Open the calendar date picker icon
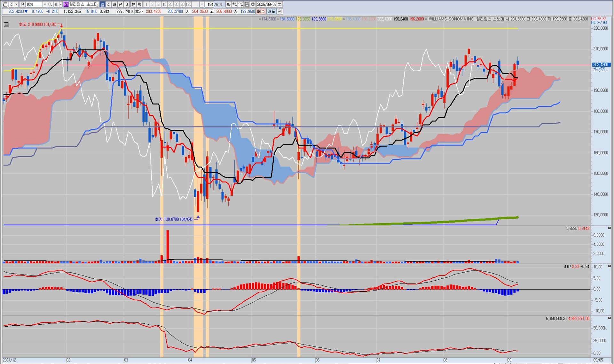 pos(279,4)
